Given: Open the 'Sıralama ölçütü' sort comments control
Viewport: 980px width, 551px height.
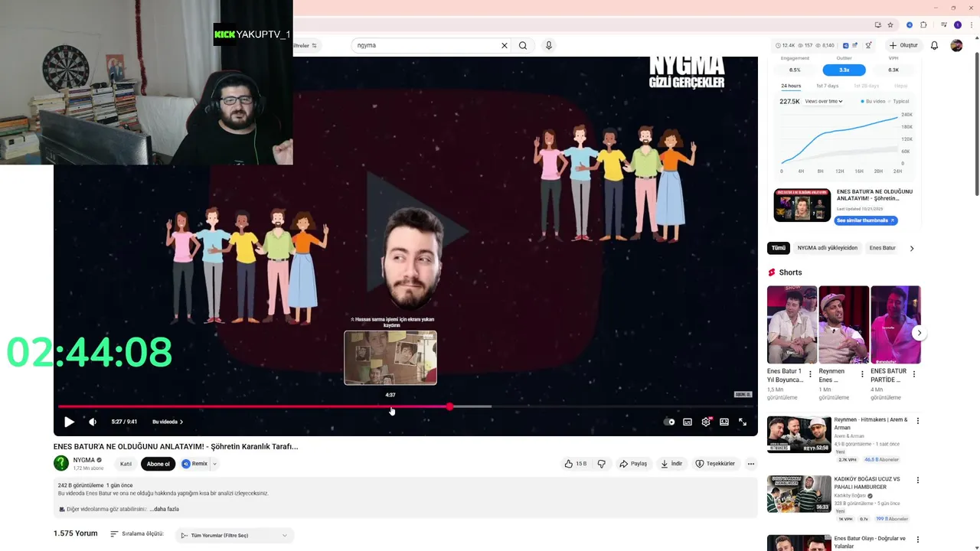Looking at the screenshot, I should pyautogui.click(x=137, y=534).
